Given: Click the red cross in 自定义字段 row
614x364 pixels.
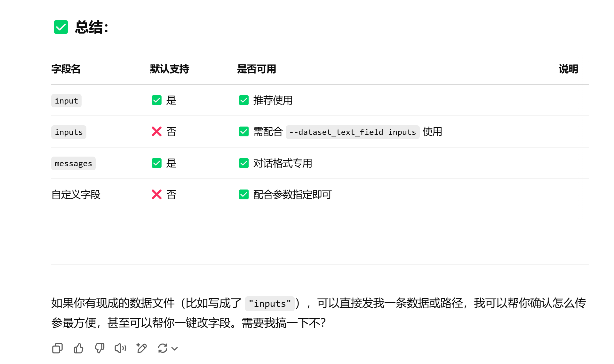Looking at the screenshot, I should pyautogui.click(x=156, y=194).
